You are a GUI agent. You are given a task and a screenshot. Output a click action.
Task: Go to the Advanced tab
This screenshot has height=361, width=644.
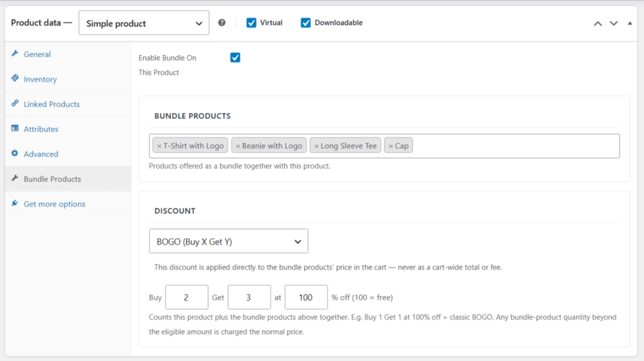point(68,154)
